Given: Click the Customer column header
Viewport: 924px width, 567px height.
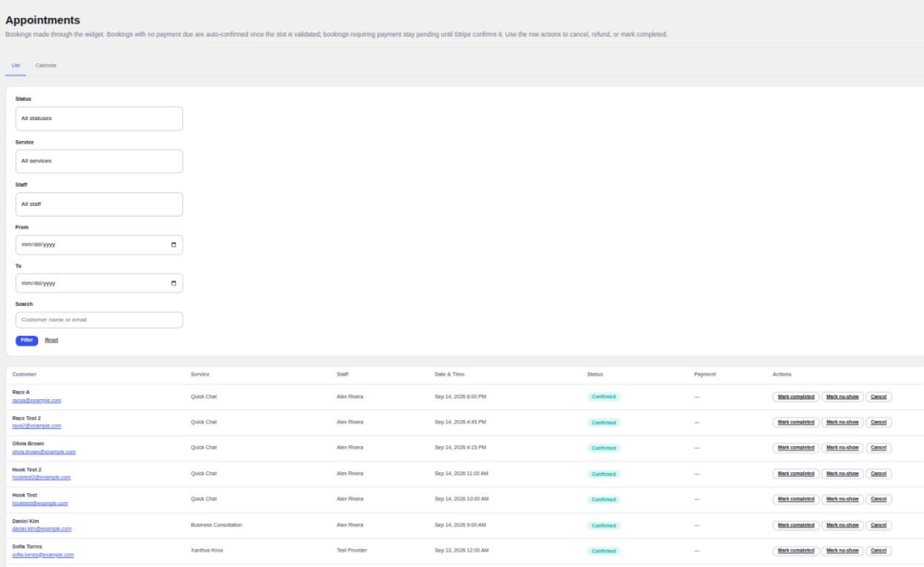Looking at the screenshot, I should (x=24, y=375).
